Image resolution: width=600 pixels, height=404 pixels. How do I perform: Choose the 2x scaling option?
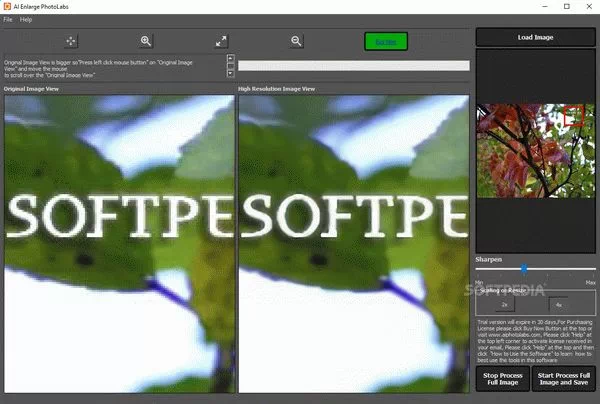point(505,305)
